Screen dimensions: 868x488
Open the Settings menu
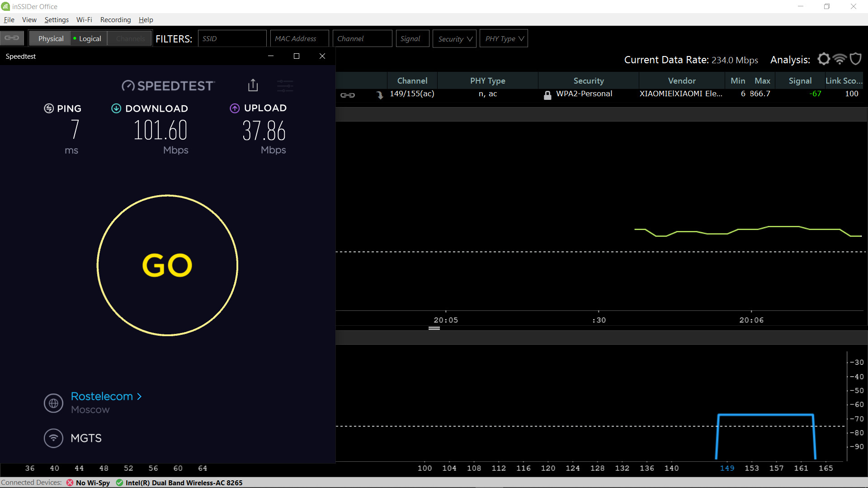pos(57,19)
